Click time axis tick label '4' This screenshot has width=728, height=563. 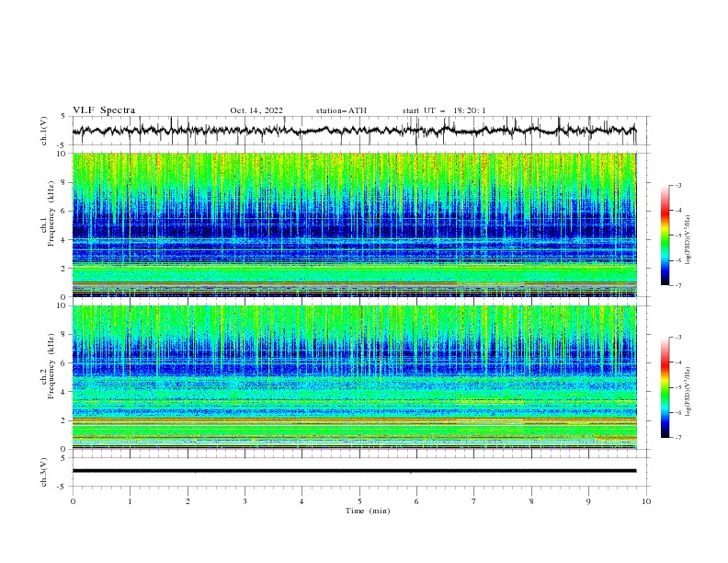point(301,501)
